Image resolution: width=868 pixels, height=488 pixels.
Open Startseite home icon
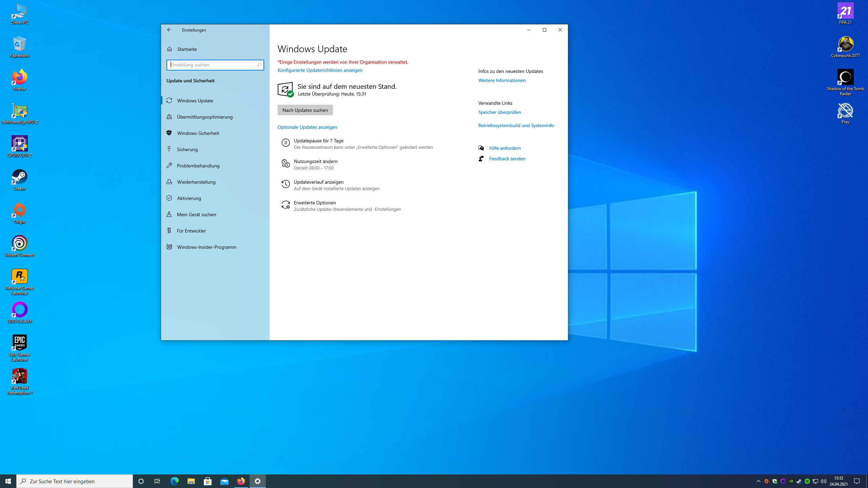pyautogui.click(x=170, y=49)
